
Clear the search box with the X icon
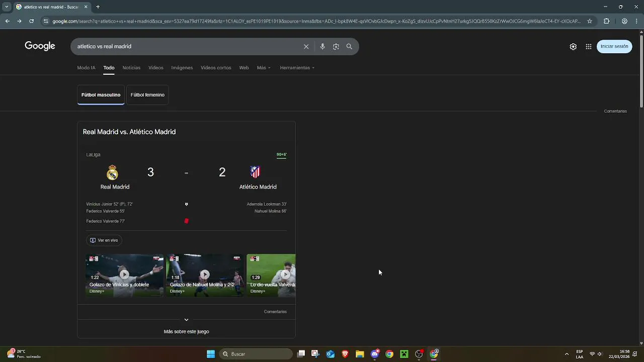click(x=306, y=46)
